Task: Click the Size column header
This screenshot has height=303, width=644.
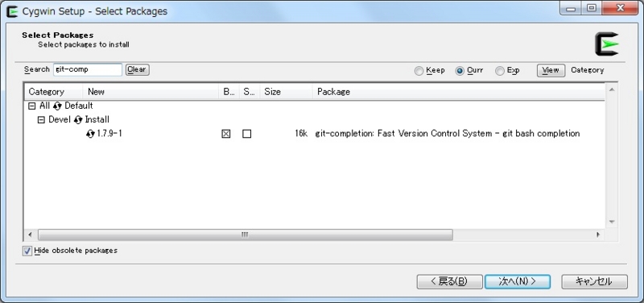Action: point(287,92)
